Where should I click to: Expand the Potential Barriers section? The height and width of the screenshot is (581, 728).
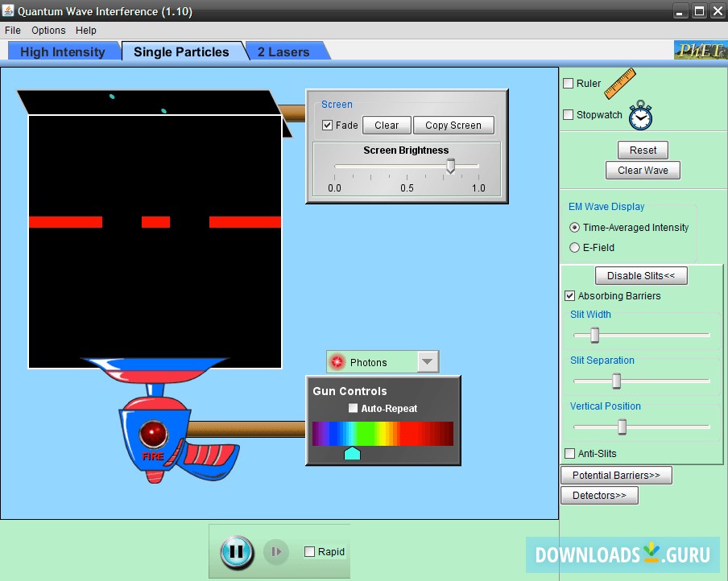(616, 476)
